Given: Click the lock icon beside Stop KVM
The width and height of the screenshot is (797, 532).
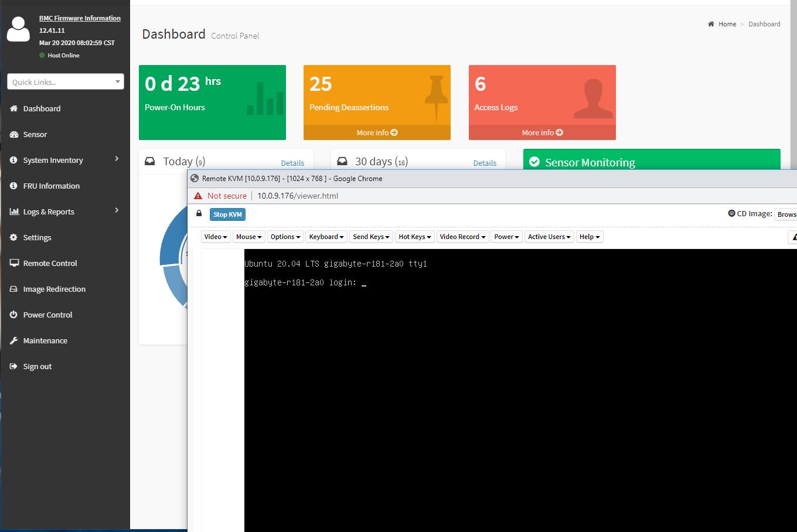Looking at the screenshot, I should click(x=199, y=213).
